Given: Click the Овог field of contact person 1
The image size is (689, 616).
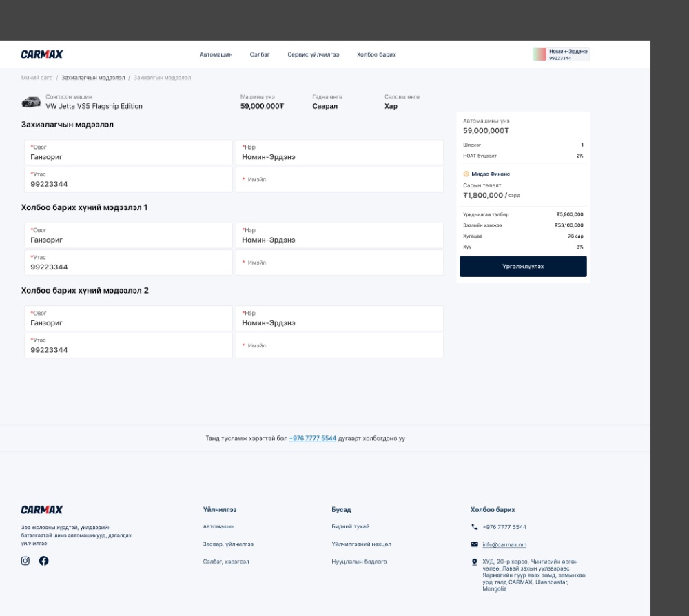Looking at the screenshot, I should click(128, 236).
